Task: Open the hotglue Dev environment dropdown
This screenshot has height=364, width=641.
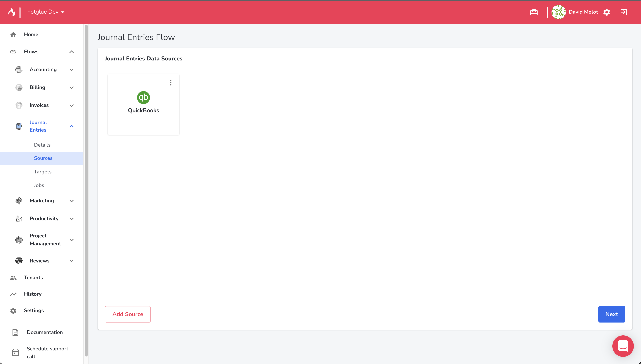Action: tap(46, 12)
